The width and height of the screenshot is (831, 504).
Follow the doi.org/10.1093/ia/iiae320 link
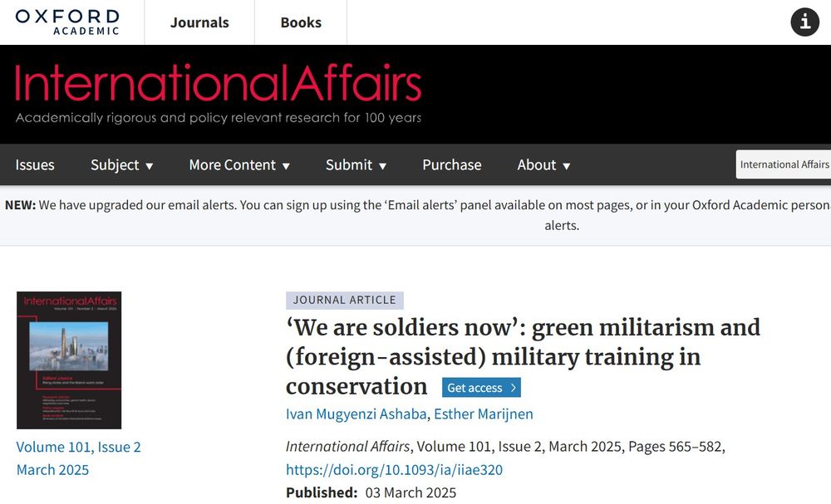pos(394,470)
